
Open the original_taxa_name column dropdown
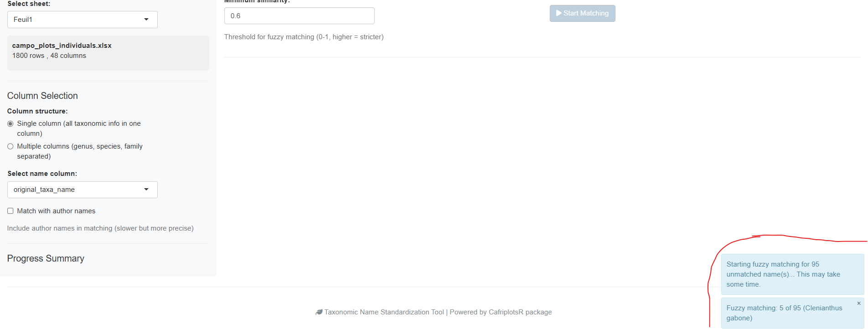[x=83, y=190]
